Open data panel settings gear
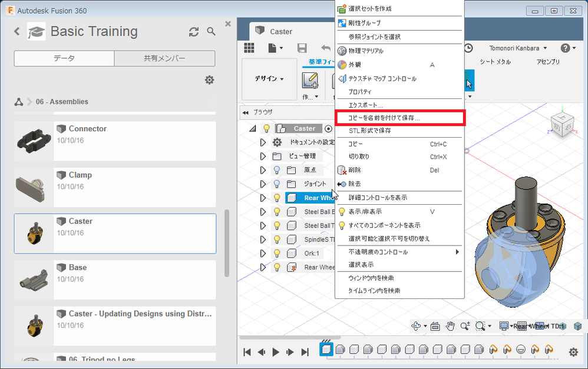Viewport: 588px width, 369px height. pyautogui.click(x=209, y=80)
